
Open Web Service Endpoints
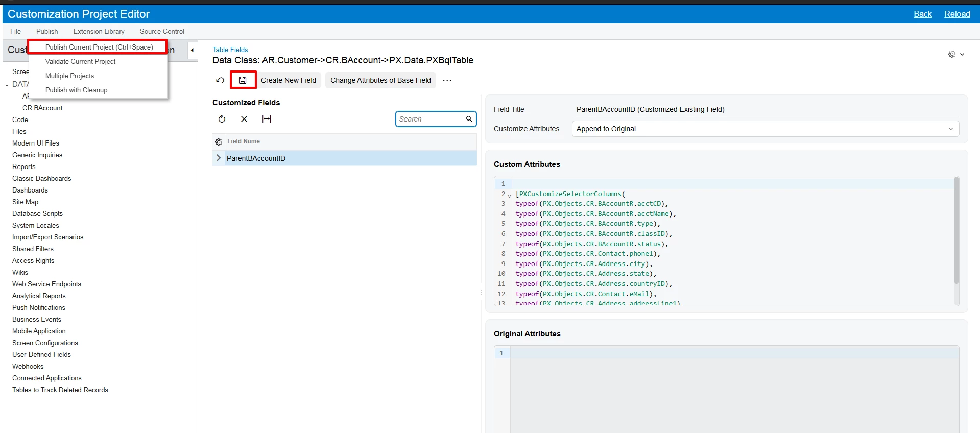[x=46, y=284]
